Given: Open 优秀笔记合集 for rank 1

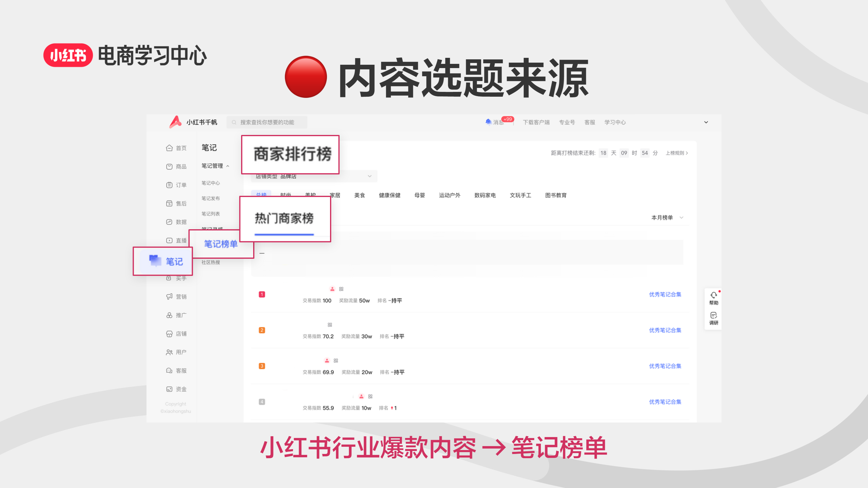Looking at the screenshot, I should (x=665, y=294).
